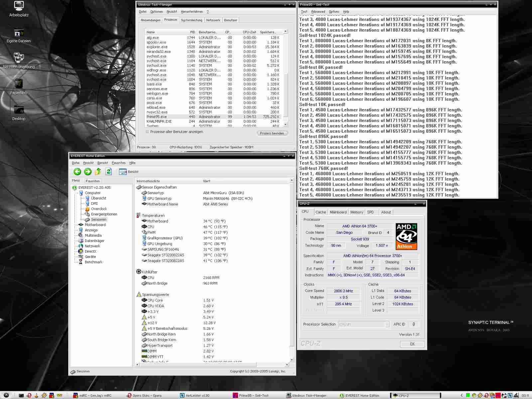Open the Mainboard tab in CPU-Z
532x399 pixels.
(338, 212)
